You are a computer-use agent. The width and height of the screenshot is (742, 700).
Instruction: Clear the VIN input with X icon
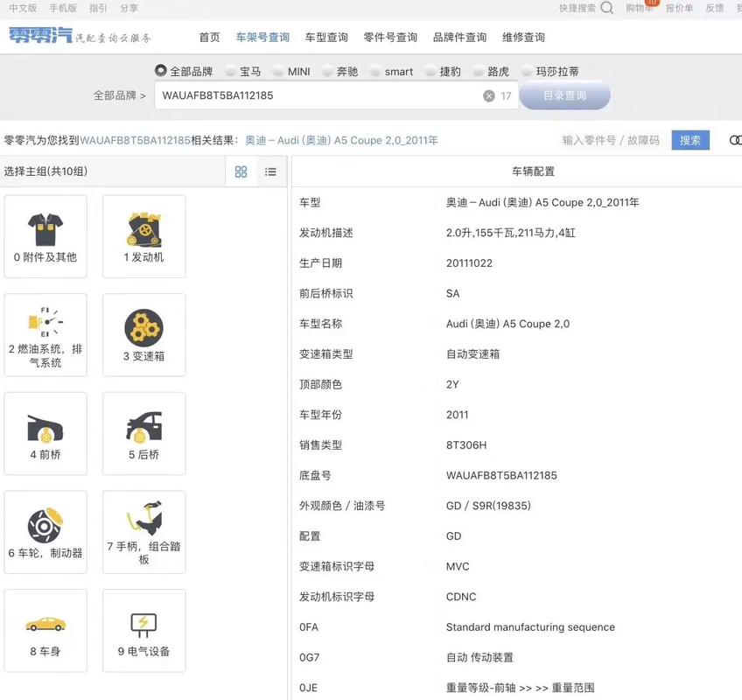(x=489, y=96)
